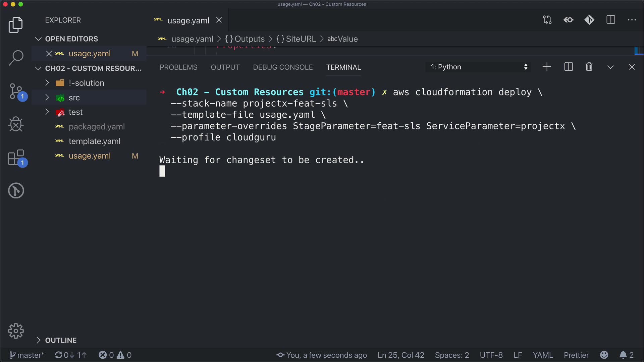
Task: Toggle the terminal panel size with chevron
Action: [x=610, y=67]
